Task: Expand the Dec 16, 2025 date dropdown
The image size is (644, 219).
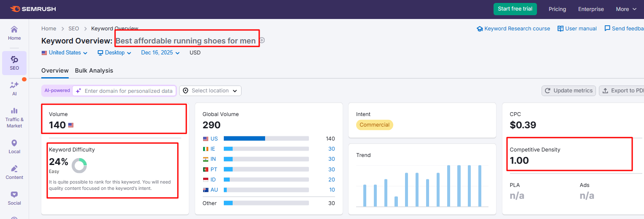Action: [160, 53]
